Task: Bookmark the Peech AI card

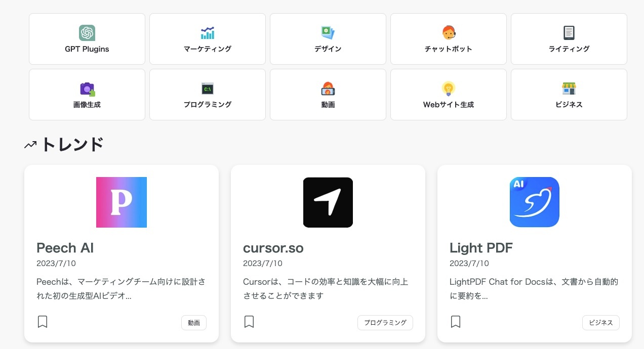Action: (x=43, y=322)
